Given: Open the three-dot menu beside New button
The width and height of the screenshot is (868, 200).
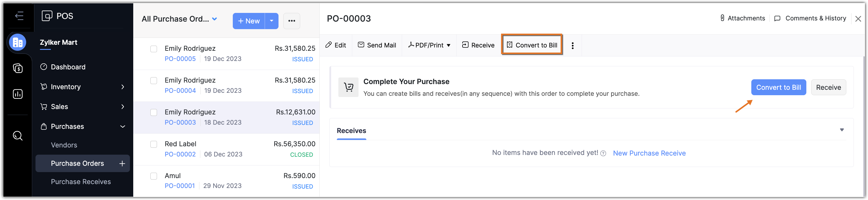Looking at the screenshot, I should click(x=291, y=21).
